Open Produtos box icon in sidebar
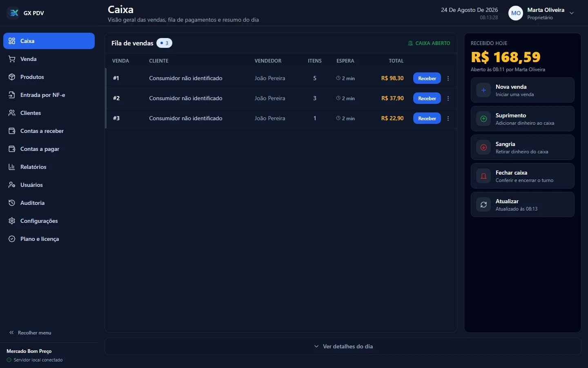Viewport: 588px width, 368px height. pyautogui.click(x=12, y=77)
